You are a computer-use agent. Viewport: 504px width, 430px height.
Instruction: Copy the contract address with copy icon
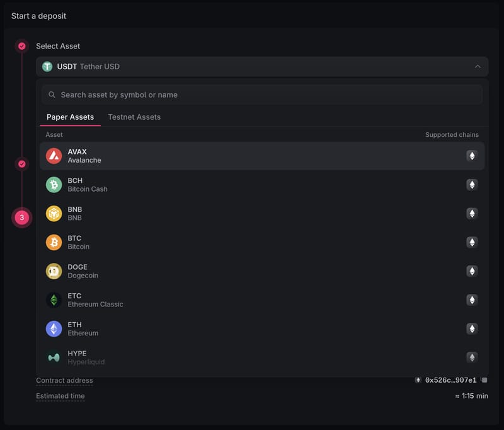484,380
